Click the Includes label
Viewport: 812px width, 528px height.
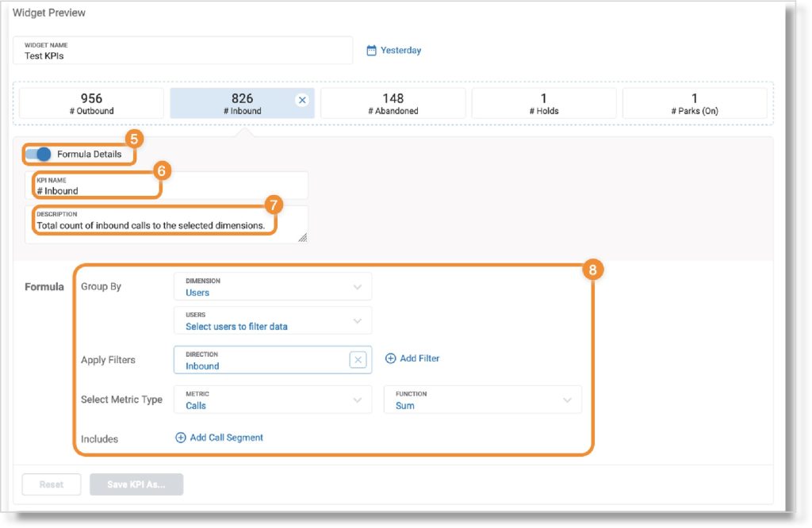[x=99, y=439]
